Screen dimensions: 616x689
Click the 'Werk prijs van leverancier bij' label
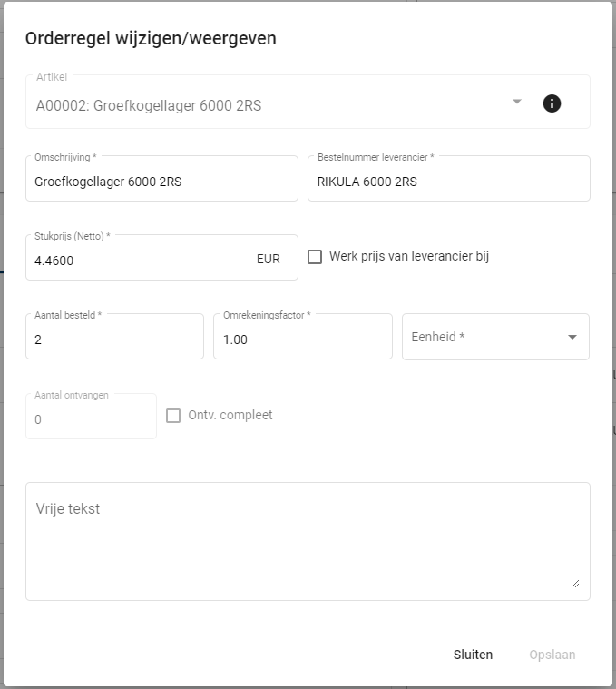coord(409,257)
